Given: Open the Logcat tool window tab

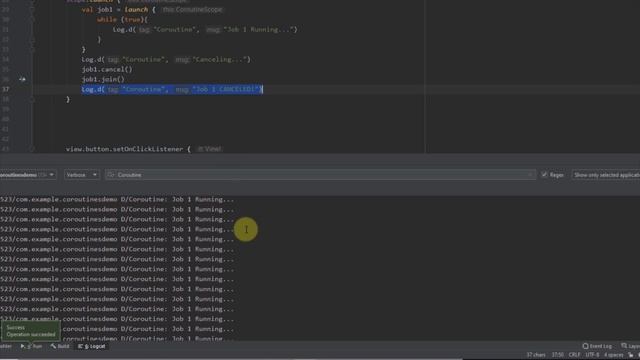Looking at the screenshot, I should tap(92, 346).
